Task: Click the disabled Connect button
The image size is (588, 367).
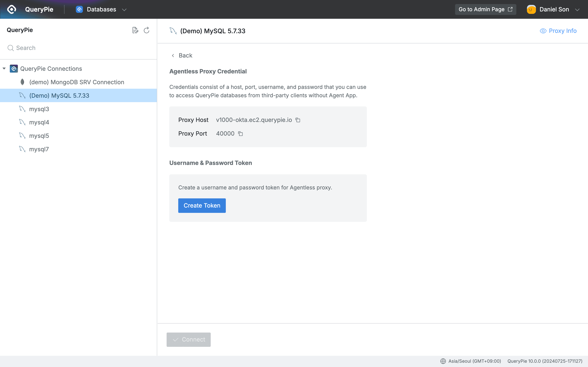Action: [189, 339]
